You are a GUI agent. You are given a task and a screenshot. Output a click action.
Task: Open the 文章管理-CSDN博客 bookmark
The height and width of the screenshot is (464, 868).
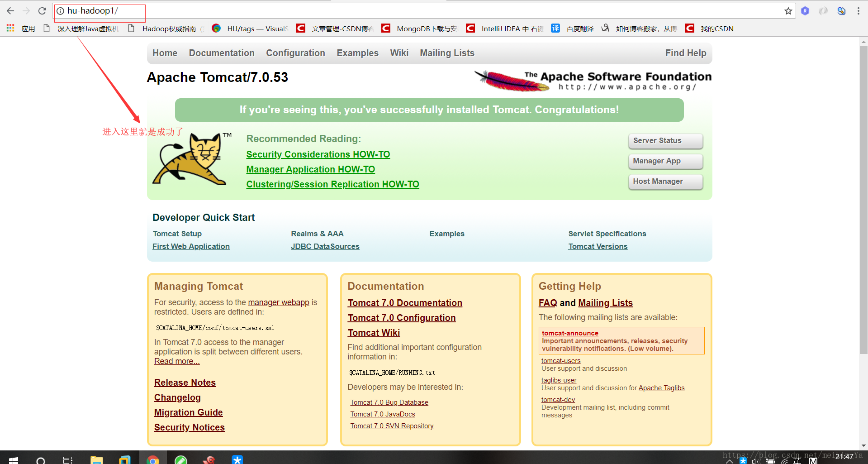click(x=335, y=29)
